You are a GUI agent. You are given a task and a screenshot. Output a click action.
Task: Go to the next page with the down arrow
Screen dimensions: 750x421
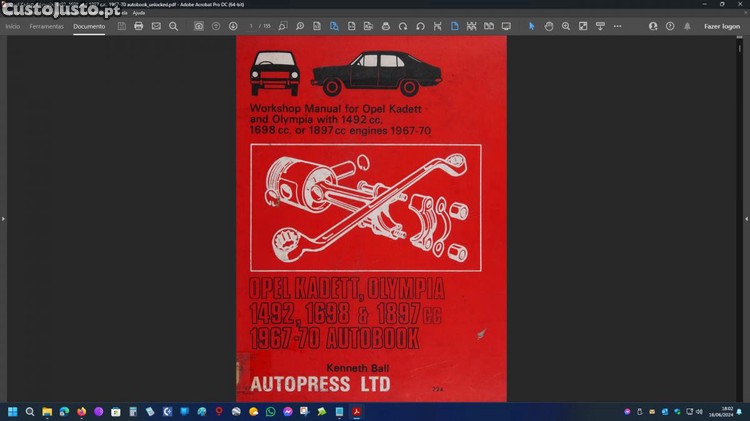click(233, 26)
